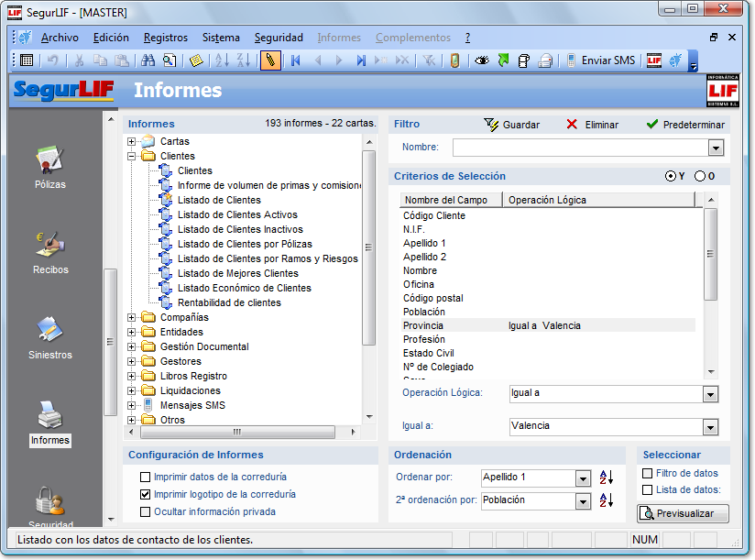Image resolution: width=755 pixels, height=560 pixels.
Task: Jump to first record toolbar arrow
Action: click(x=295, y=60)
